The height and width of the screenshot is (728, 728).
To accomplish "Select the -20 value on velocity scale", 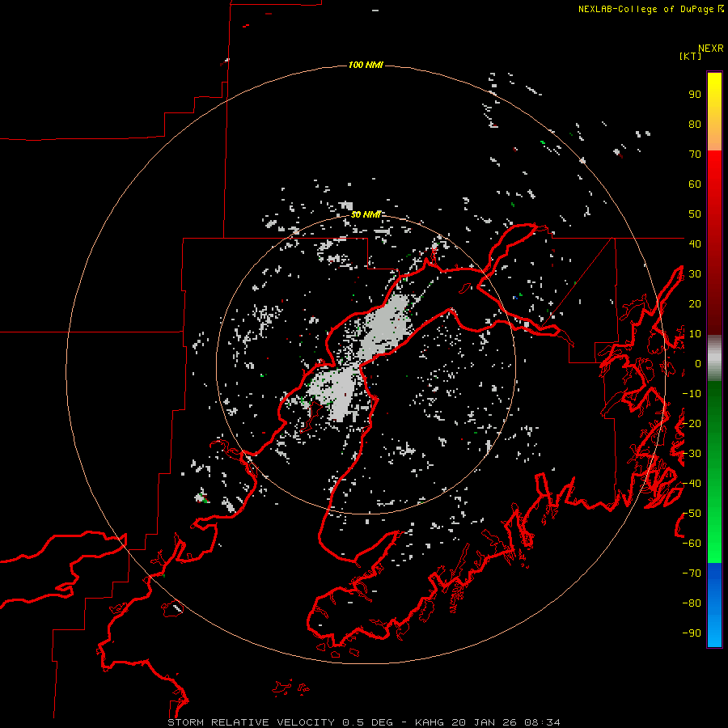I will pos(692,424).
